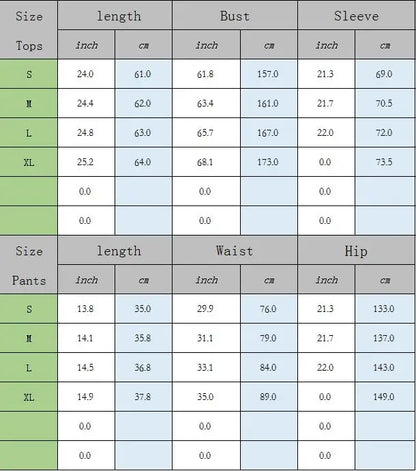Select the 24.4 inch length cell
The height and width of the screenshot is (471, 416).
click(x=86, y=103)
